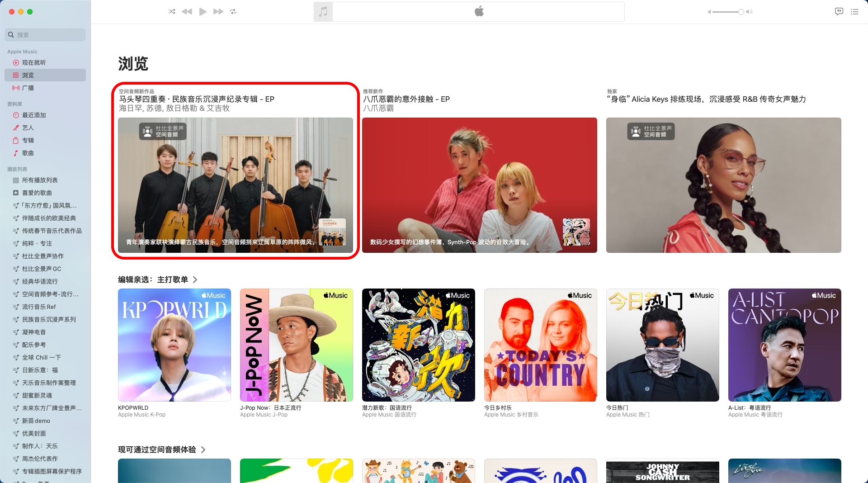Click the album artwork placeholder in player
The width and height of the screenshot is (868, 483).
pos(323,12)
